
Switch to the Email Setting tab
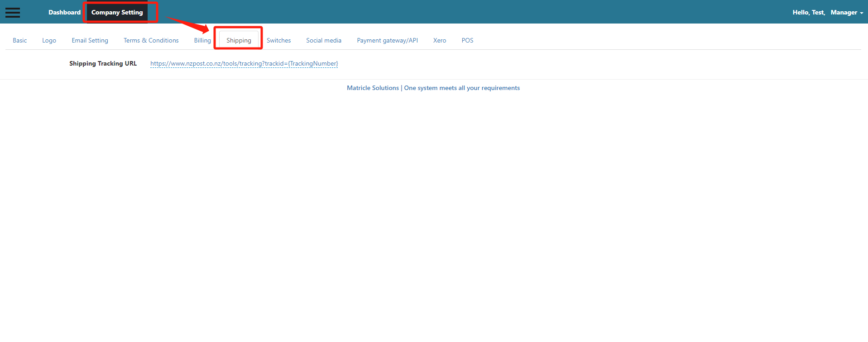90,40
